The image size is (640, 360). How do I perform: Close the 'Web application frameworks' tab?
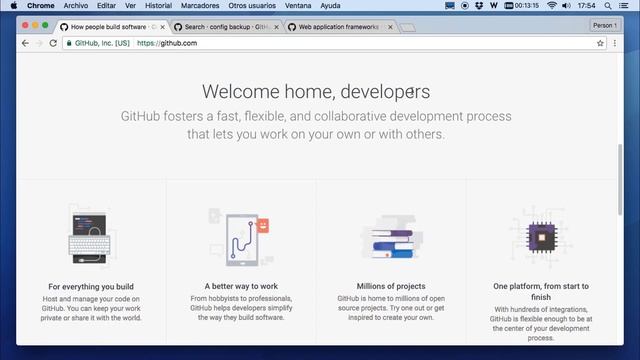click(x=390, y=27)
